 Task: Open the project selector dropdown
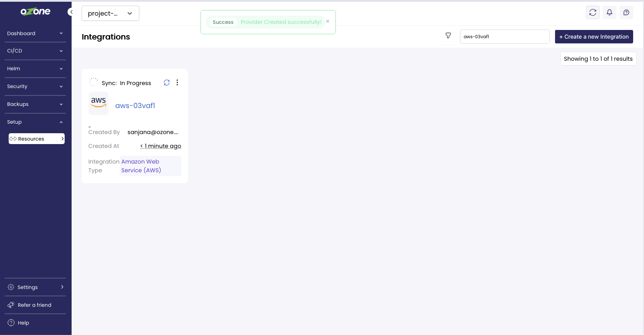click(x=110, y=13)
